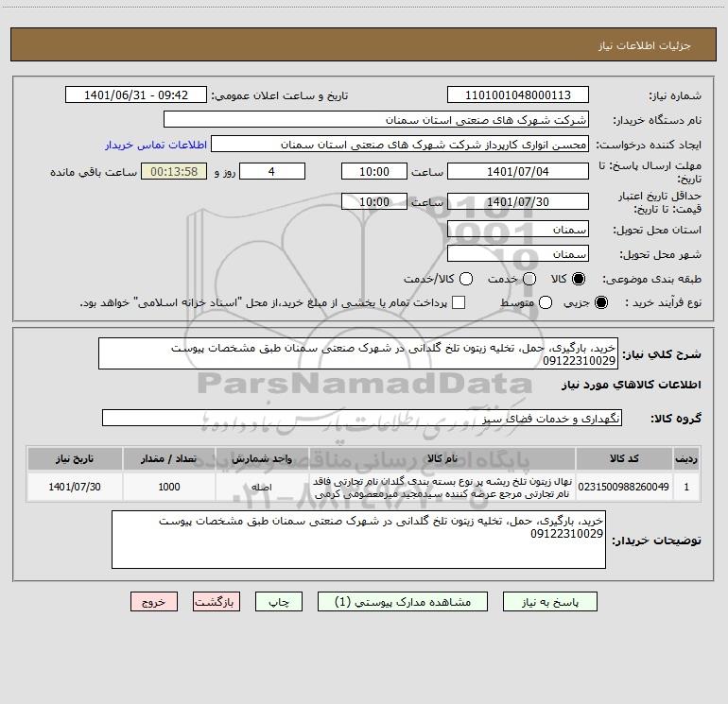Click the unit cell اصله
This screenshot has height=704, width=728.
pos(262,487)
